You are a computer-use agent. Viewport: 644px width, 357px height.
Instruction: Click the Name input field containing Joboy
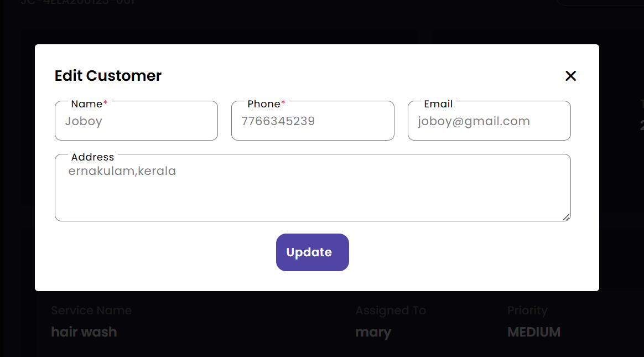point(136,122)
